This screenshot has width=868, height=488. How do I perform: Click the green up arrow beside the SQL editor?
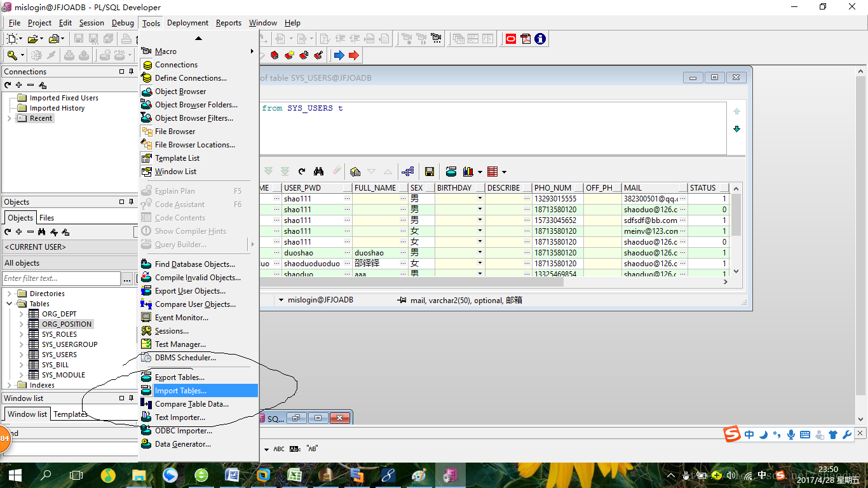[x=736, y=111]
